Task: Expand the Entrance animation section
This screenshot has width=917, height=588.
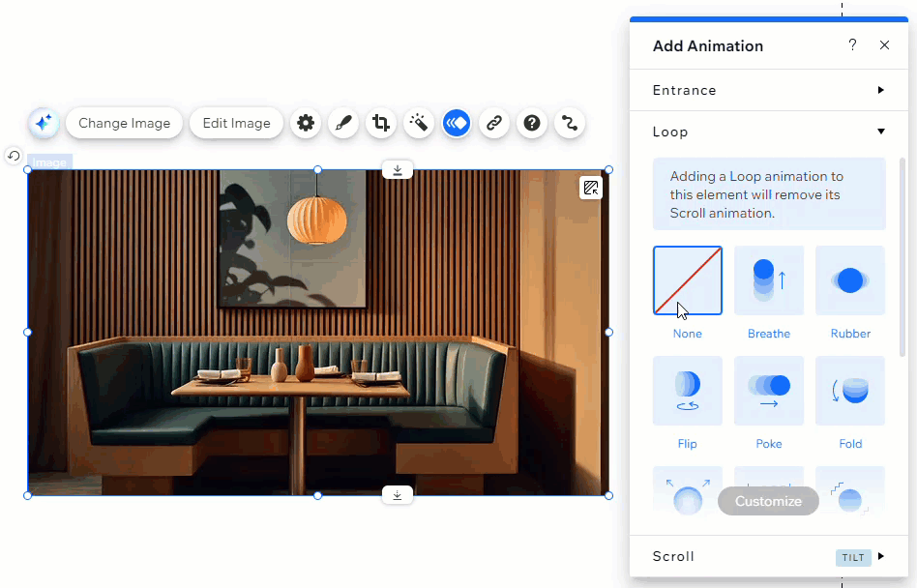Action: 769,90
